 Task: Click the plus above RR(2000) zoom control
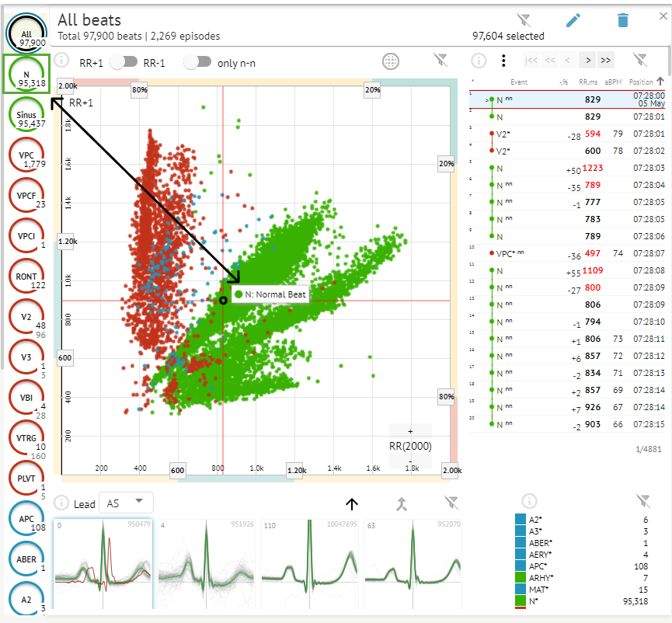409,430
